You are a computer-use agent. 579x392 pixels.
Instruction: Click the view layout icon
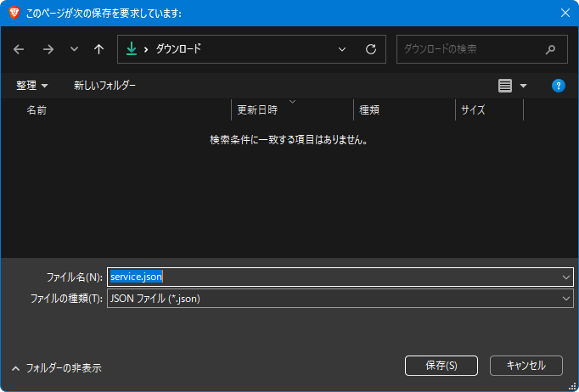click(505, 86)
